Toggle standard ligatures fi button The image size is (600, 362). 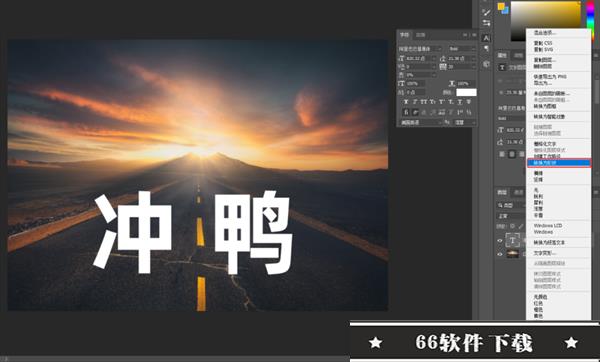coord(406,112)
